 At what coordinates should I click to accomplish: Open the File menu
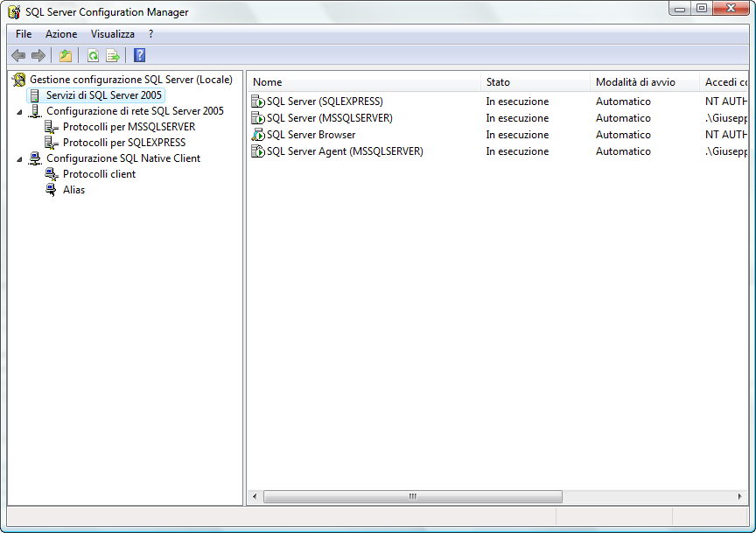tap(24, 34)
